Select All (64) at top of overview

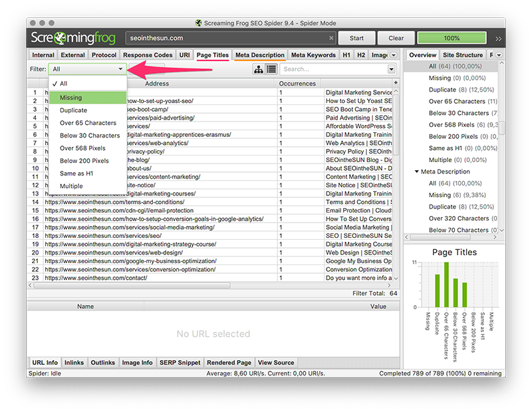[x=451, y=66]
